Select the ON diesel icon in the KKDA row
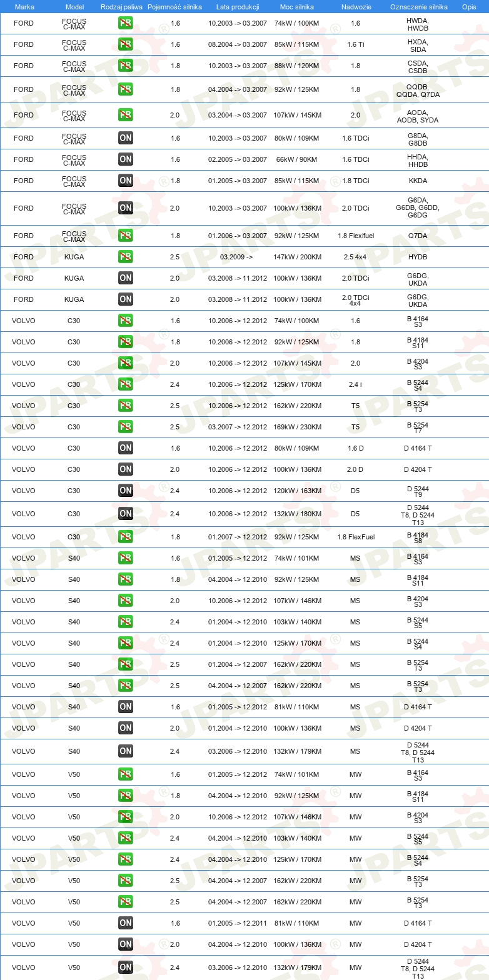 126,181
